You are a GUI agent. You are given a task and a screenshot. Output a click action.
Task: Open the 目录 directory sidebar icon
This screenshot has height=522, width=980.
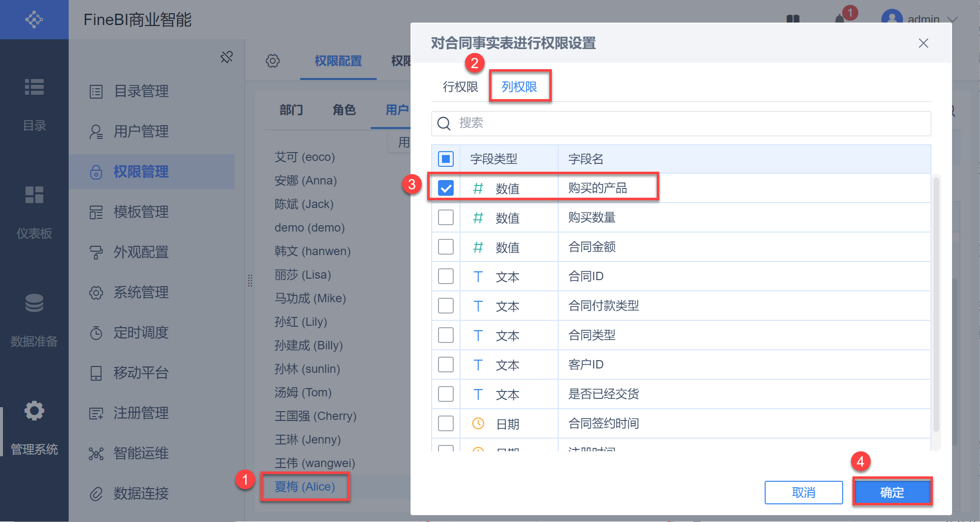click(34, 87)
